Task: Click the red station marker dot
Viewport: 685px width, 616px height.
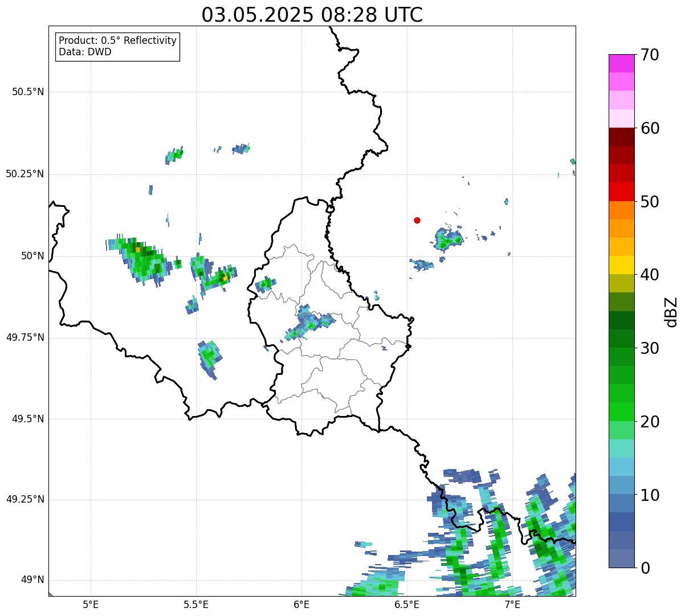Action: (417, 220)
